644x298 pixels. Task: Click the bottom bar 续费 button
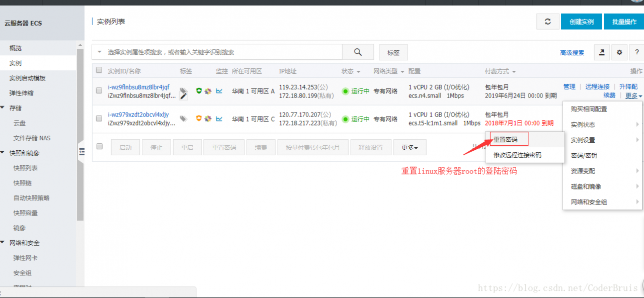tap(261, 148)
